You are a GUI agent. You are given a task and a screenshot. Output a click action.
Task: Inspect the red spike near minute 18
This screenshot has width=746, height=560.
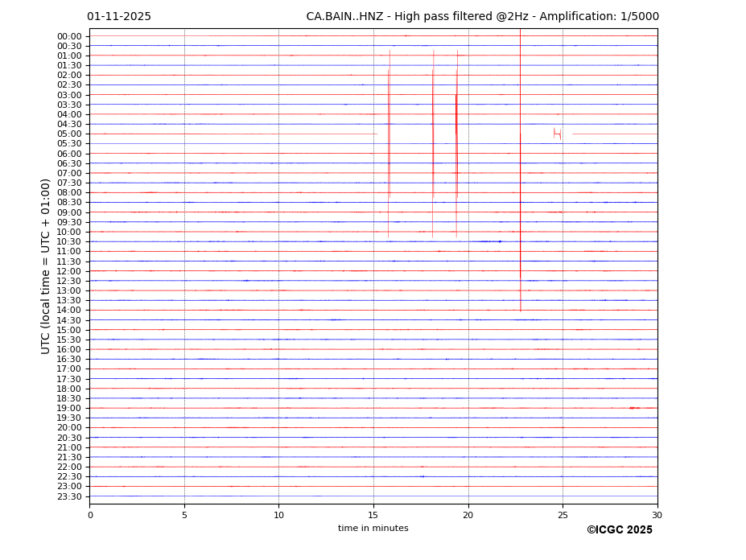433,137
